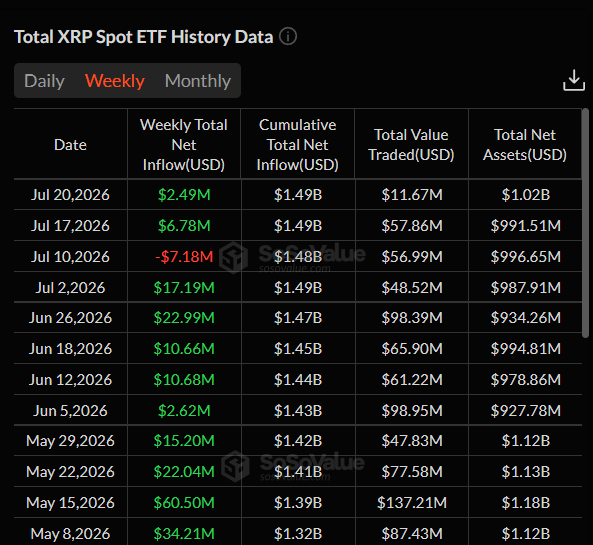Click the $1.43B cumulative inflow value
Viewport: 593px width, 545px height.
[298, 411]
